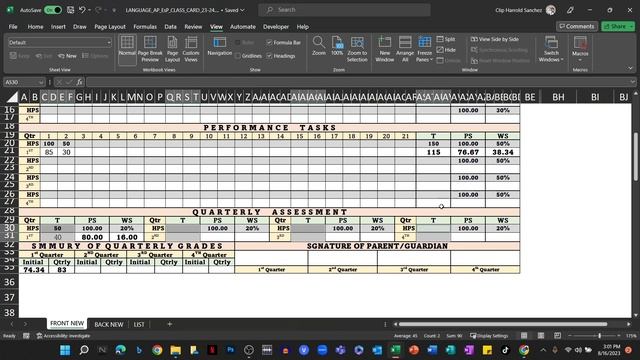Set zoom to 100%
Image resolution: width=640 pixels, height=360 pixels.
337,47
